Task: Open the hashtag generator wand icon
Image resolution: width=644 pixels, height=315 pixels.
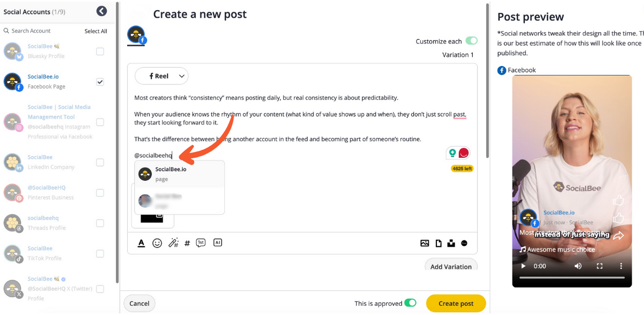Action: click(x=173, y=243)
